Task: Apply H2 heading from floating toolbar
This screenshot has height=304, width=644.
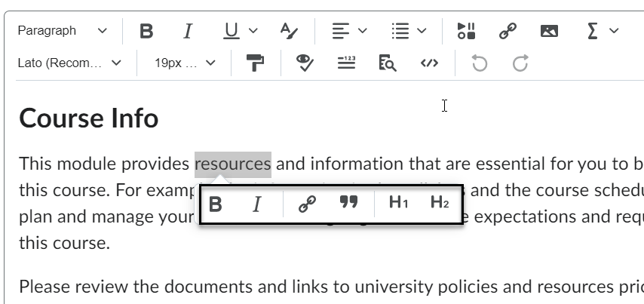Action: pos(440,204)
